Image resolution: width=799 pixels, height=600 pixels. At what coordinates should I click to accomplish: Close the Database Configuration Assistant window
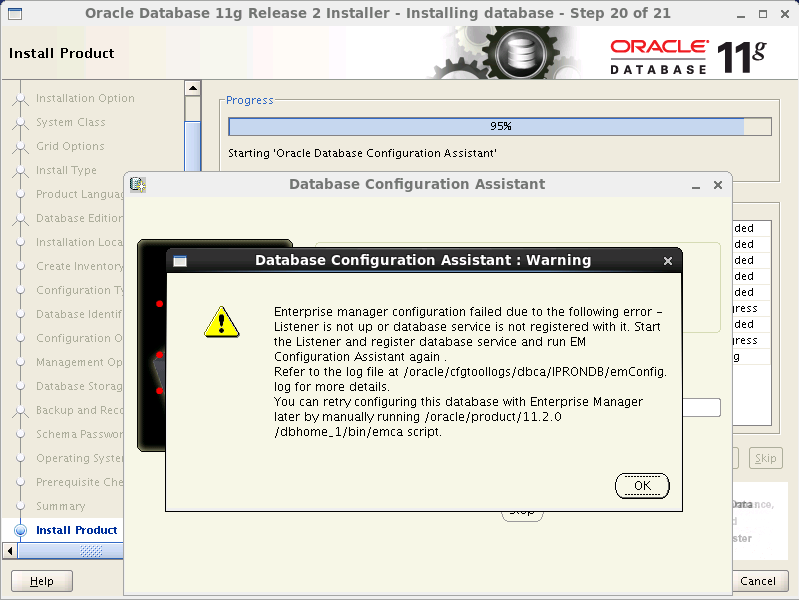(717, 185)
